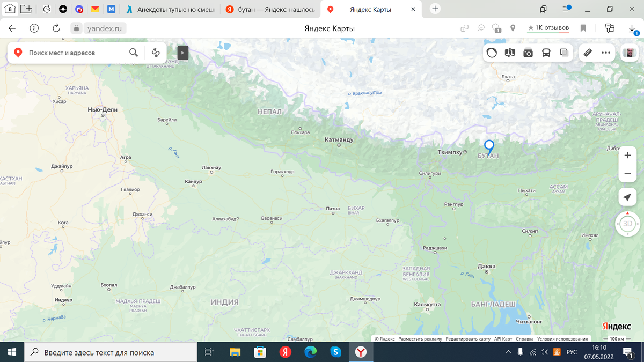The image size is (644, 362).
Task: Open the mirrors/panoramas map icon
Action: point(510,53)
